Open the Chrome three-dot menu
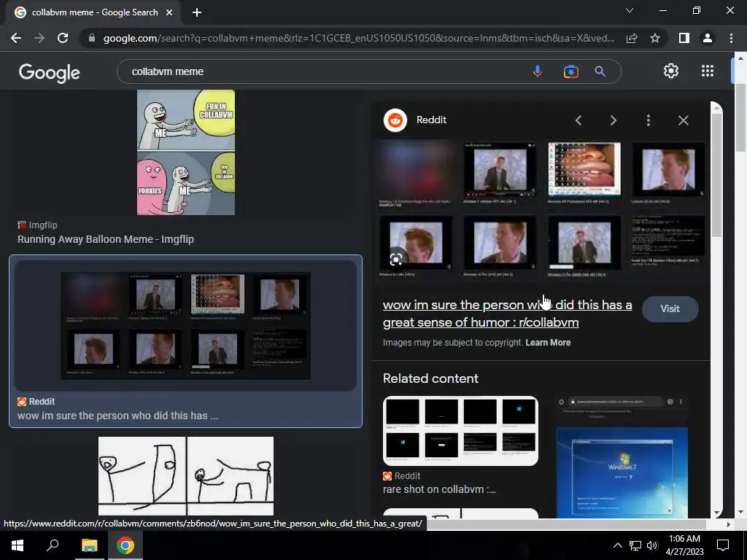The image size is (747, 560). click(x=731, y=38)
